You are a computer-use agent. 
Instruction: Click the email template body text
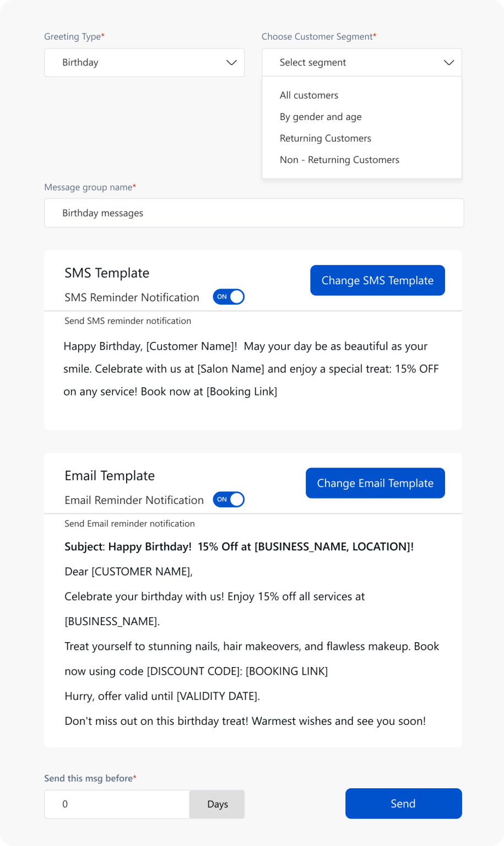252,646
